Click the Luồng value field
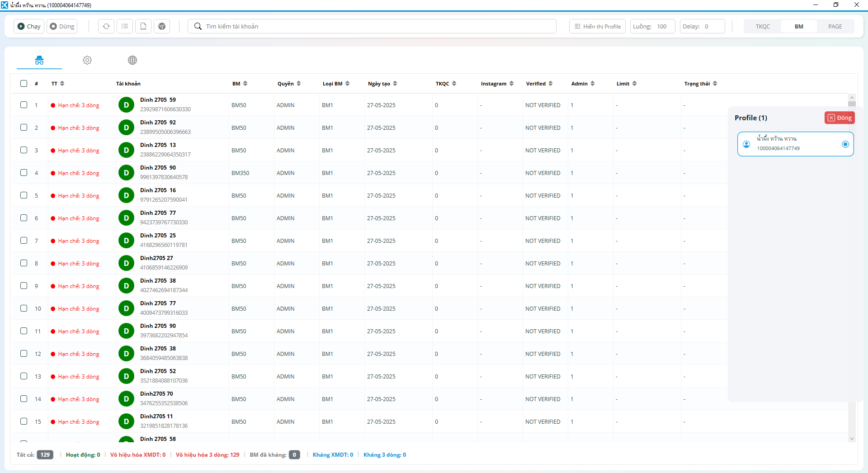The width and height of the screenshot is (868, 473). pos(653,26)
